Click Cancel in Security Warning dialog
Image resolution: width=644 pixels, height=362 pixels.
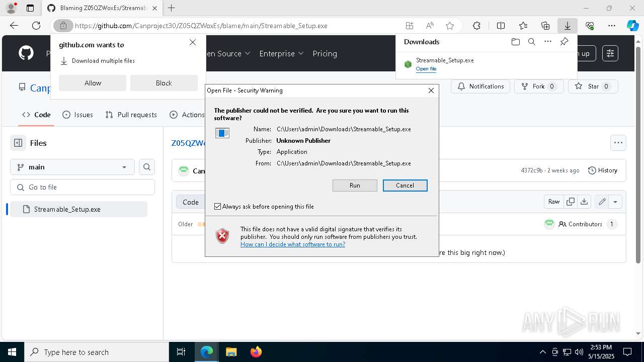405,186
